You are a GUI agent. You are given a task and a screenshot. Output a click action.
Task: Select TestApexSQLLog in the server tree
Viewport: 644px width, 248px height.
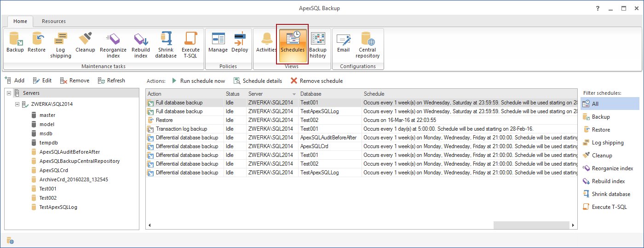(x=58, y=207)
